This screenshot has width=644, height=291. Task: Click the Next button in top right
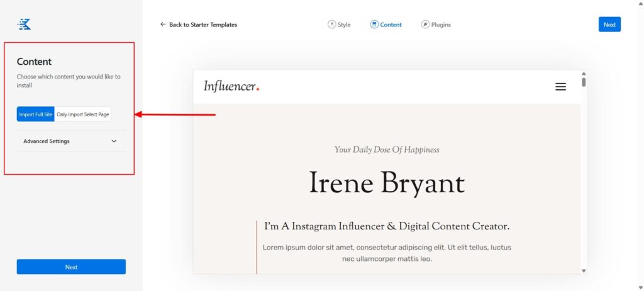pos(609,25)
